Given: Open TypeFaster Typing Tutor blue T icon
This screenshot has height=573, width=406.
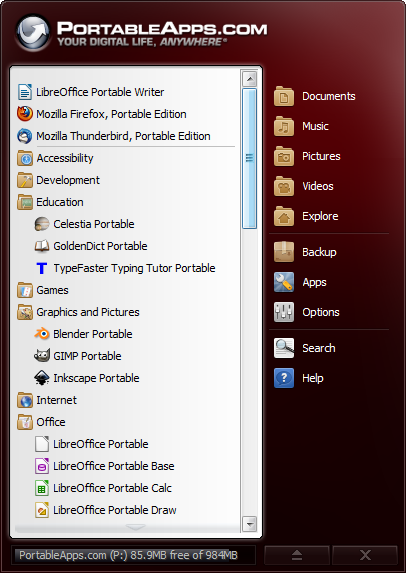Looking at the screenshot, I should (42, 268).
